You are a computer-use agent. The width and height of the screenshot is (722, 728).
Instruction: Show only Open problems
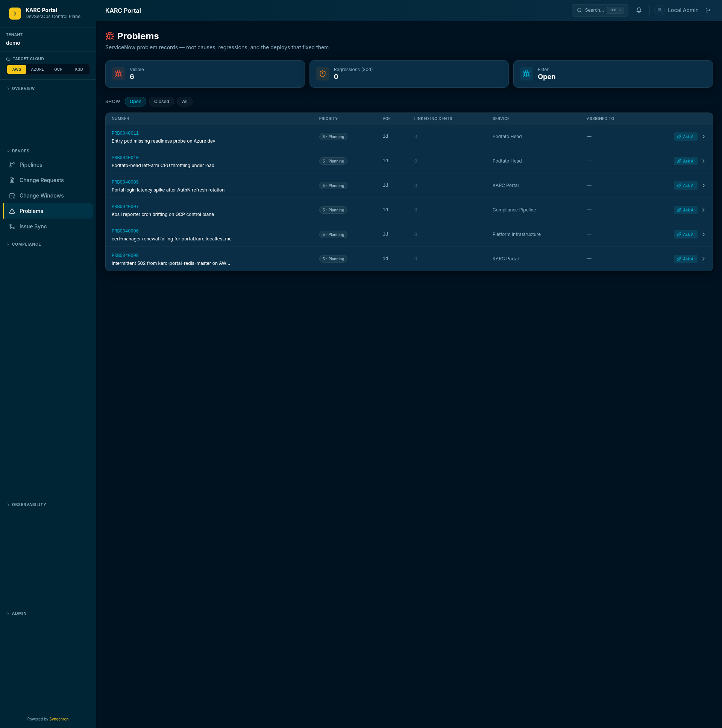tap(135, 102)
